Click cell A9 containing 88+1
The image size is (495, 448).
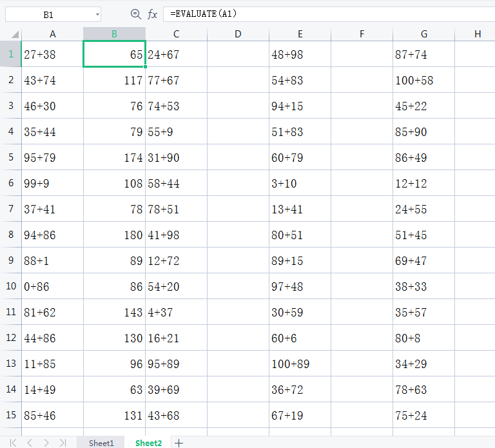click(52, 260)
